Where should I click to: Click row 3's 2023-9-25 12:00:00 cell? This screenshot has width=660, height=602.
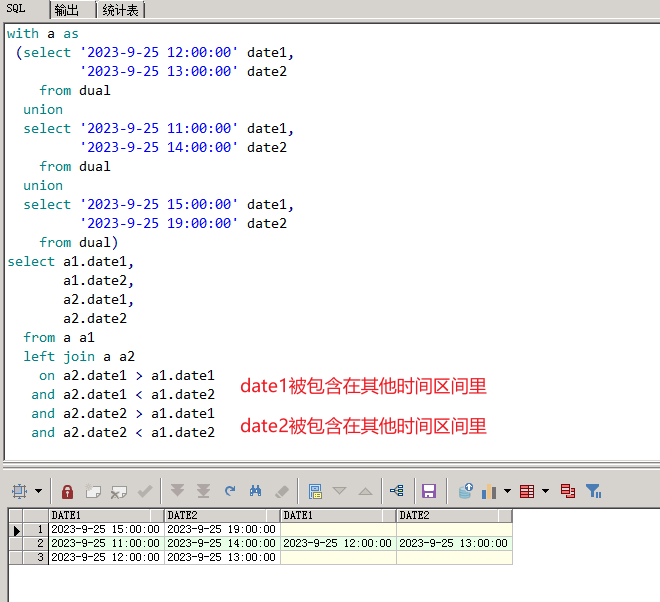coord(106,557)
